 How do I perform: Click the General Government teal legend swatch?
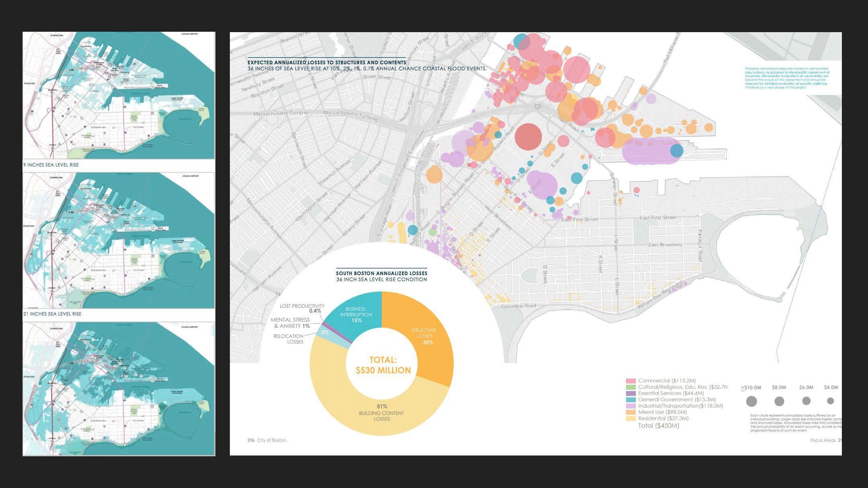pyautogui.click(x=631, y=400)
